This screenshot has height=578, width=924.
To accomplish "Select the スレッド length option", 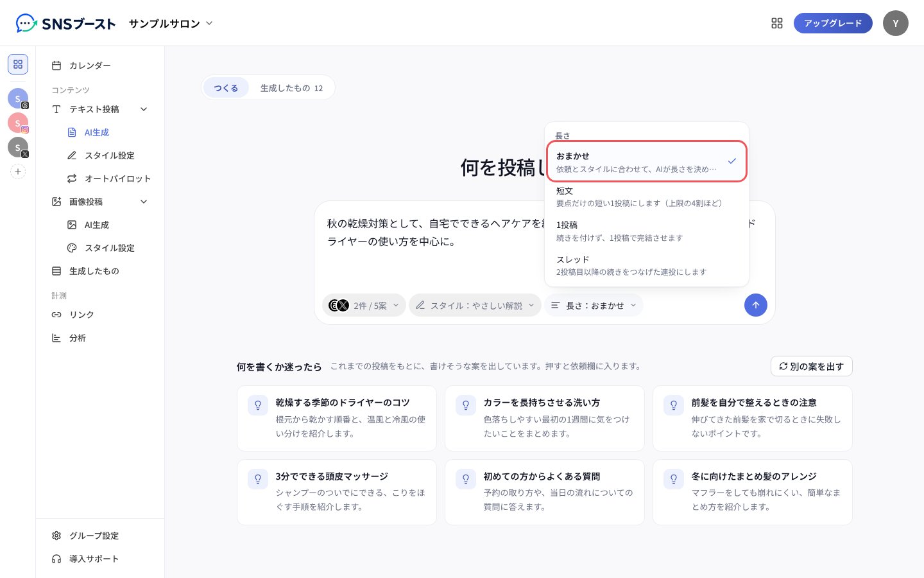I will (647, 265).
